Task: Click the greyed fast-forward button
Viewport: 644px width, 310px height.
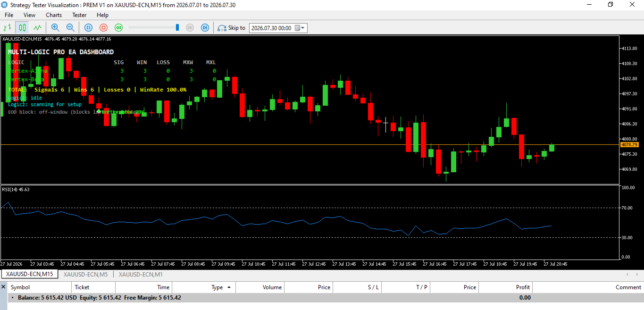Action: tap(190, 28)
